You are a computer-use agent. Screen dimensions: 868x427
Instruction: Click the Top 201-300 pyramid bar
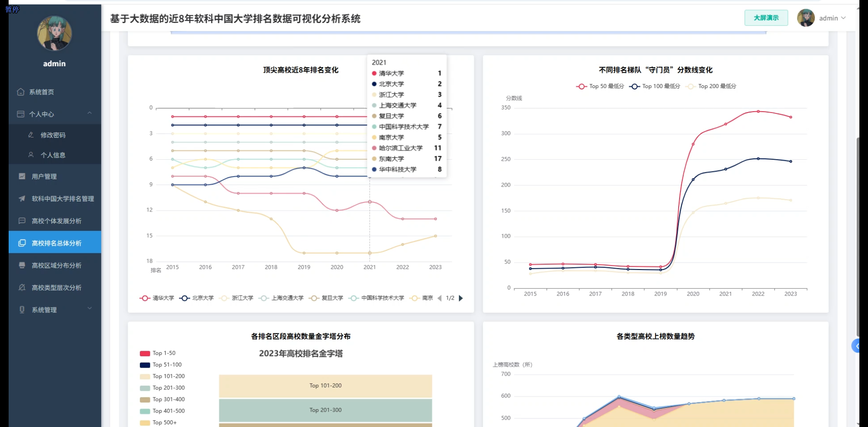coord(325,410)
